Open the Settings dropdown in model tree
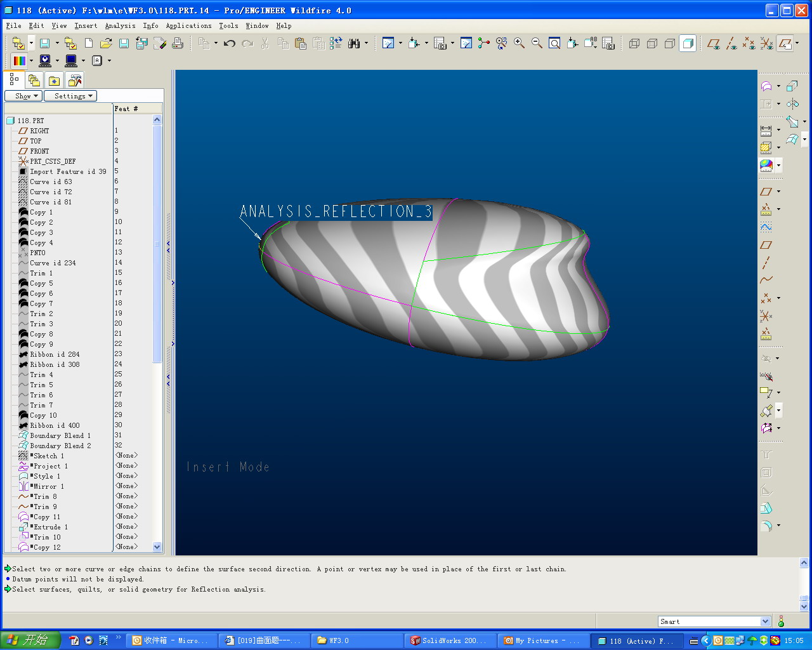Image resolution: width=812 pixels, height=650 pixels. [70, 96]
